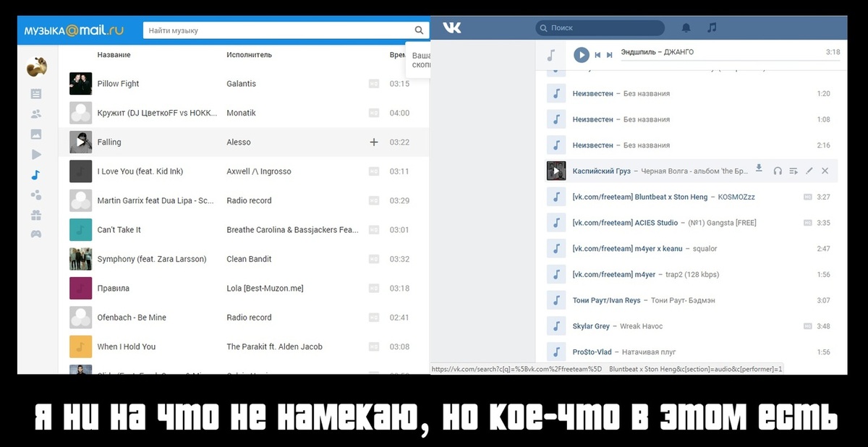The width and height of the screenshot is (868, 447).
Task: Download the Каспийский Груз track
Action: tap(759, 169)
